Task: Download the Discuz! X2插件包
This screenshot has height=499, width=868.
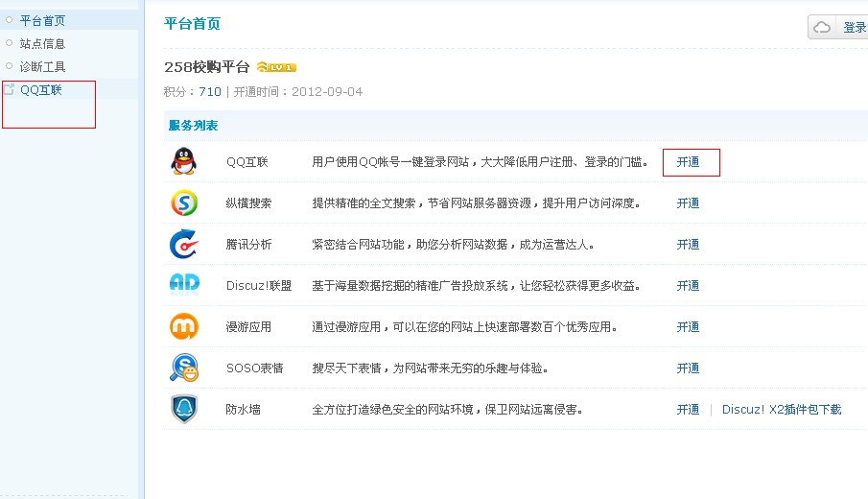Action: pos(782,410)
